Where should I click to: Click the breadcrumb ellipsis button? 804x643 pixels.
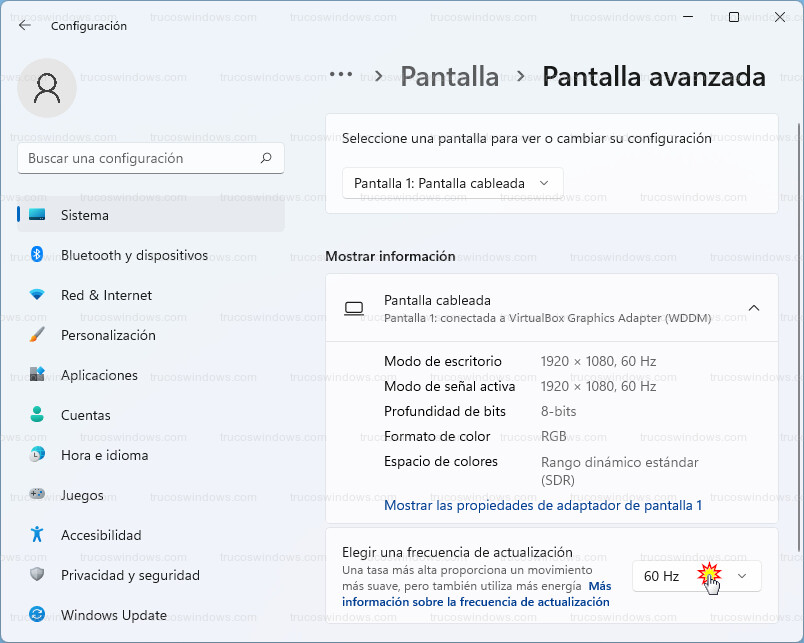coord(341,75)
